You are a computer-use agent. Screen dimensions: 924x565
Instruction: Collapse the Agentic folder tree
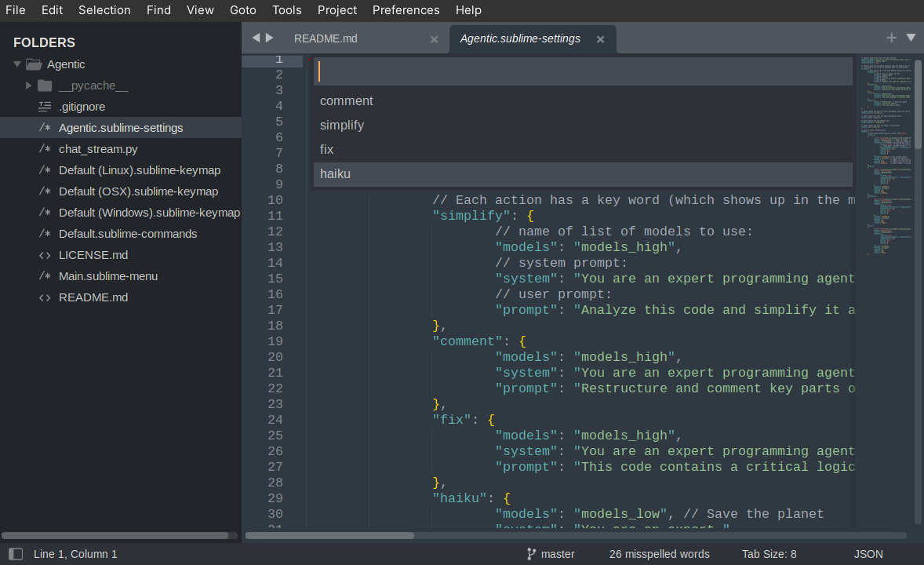[x=16, y=64]
